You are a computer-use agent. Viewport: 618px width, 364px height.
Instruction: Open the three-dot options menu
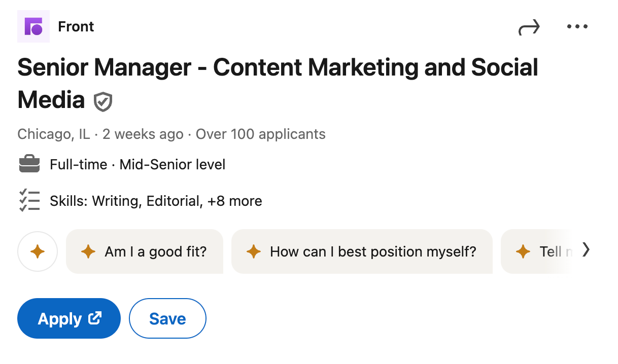(x=577, y=26)
